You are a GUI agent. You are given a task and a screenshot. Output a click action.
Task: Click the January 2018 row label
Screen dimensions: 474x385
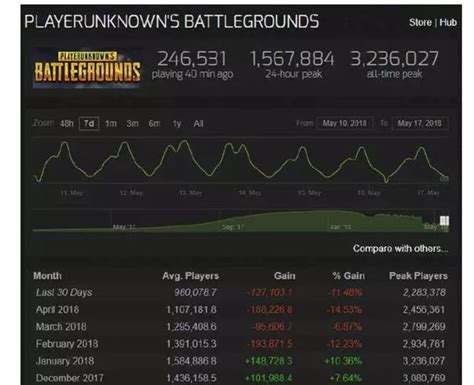click(65, 361)
